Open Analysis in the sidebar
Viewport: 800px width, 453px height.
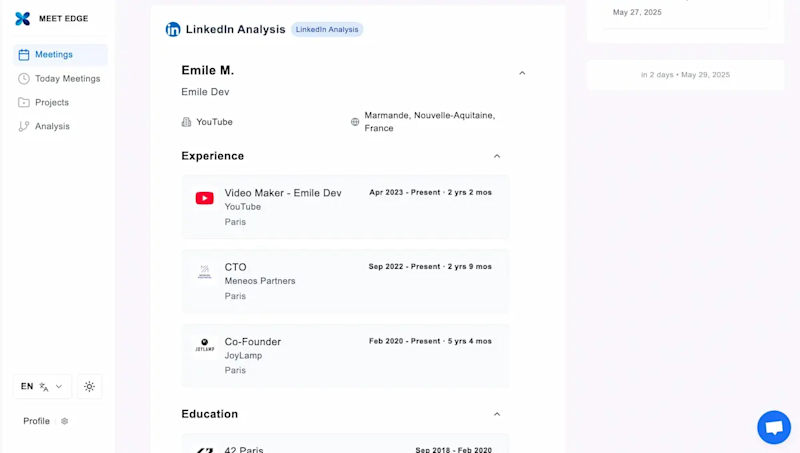point(60,127)
